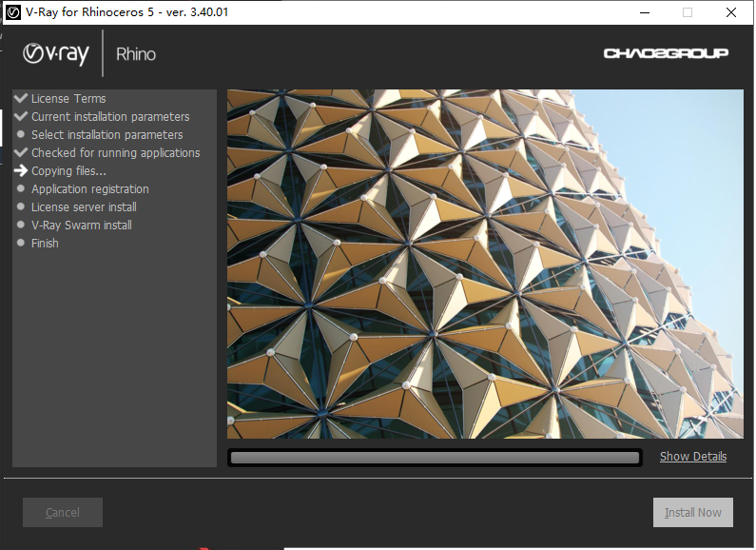Click the bullet next to Finish step
The image size is (756, 550).
(21, 244)
